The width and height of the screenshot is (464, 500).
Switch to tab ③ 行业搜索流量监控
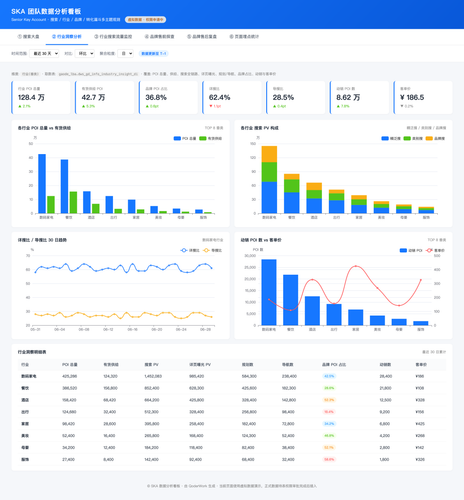pyautogui.click(x=113, y=37)
